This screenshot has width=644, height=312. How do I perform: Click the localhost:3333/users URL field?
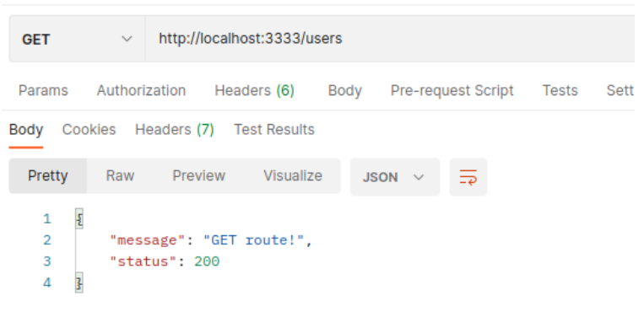[390, 39]
